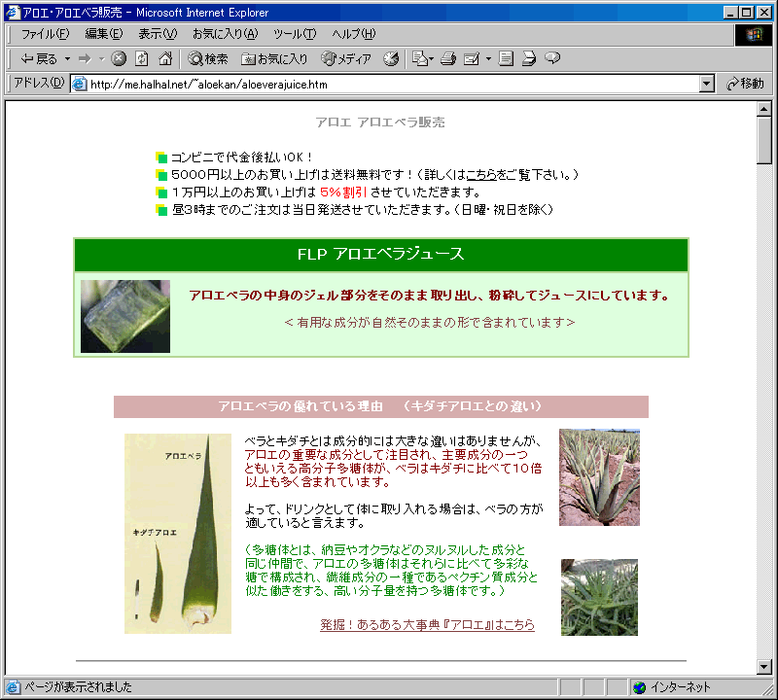Click the インターネット zone globe icon
This screenshot has height=700, width=778.
tap(640, 687)
